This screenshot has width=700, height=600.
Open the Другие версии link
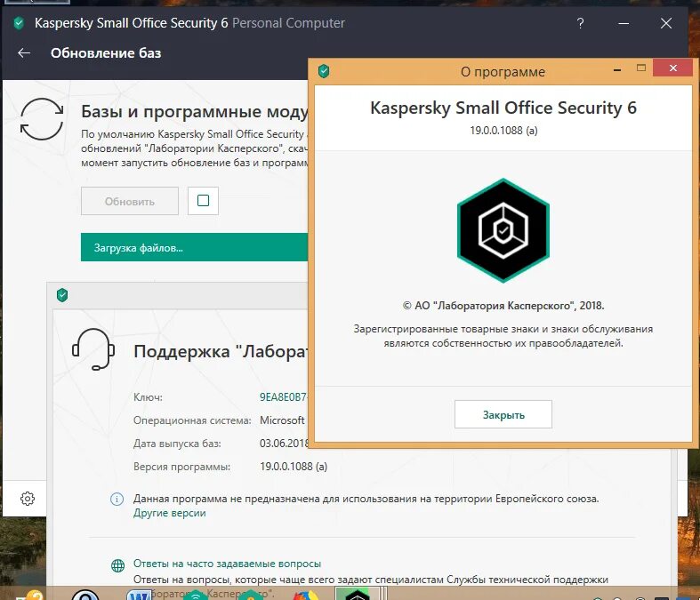169,513
